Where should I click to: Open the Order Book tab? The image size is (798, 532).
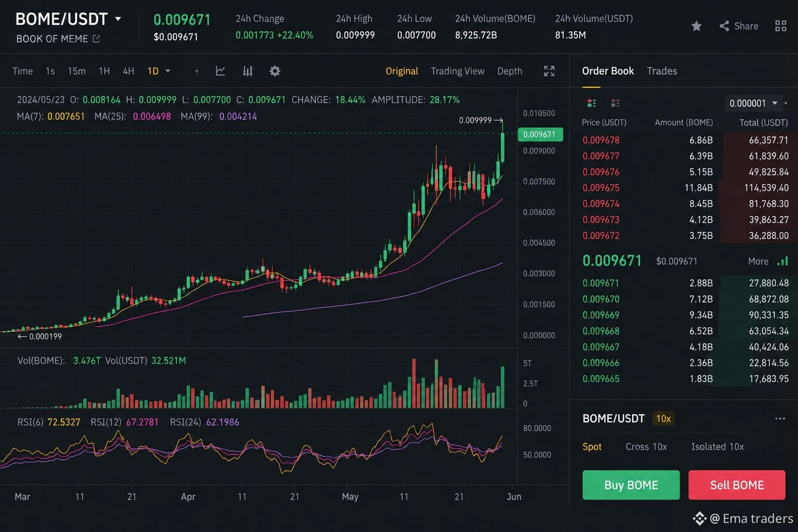(608, 71)
